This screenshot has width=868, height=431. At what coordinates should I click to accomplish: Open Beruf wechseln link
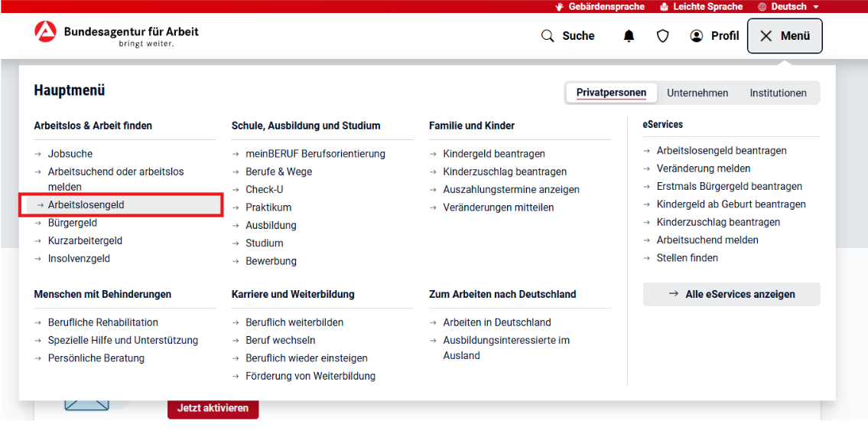281,340
